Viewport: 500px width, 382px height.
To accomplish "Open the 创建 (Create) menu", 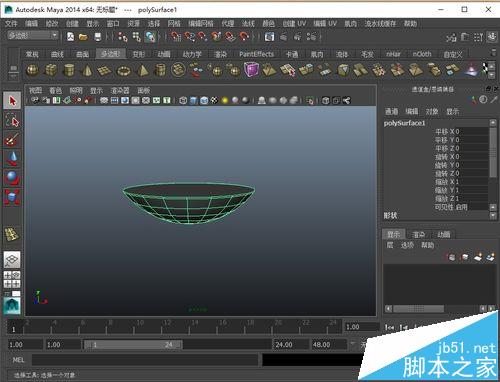I will pyautogui.click(x=72, y=24).
